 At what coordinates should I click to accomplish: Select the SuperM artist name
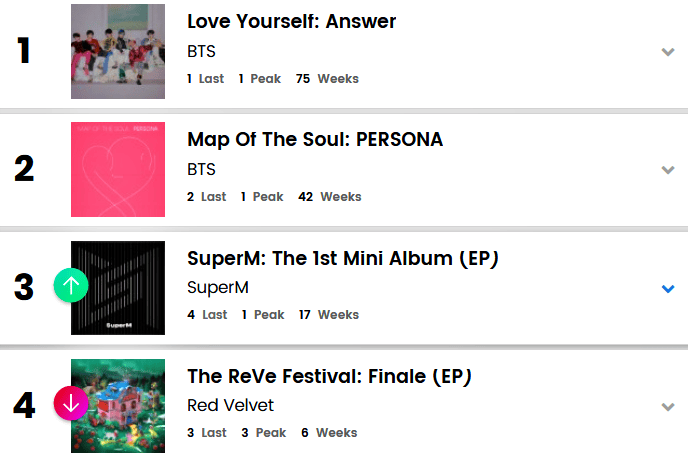coord(217,287)
